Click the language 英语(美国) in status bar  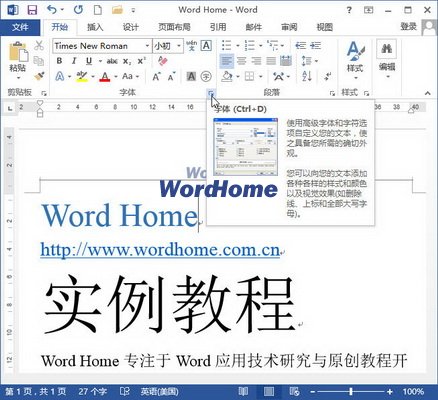159,391
